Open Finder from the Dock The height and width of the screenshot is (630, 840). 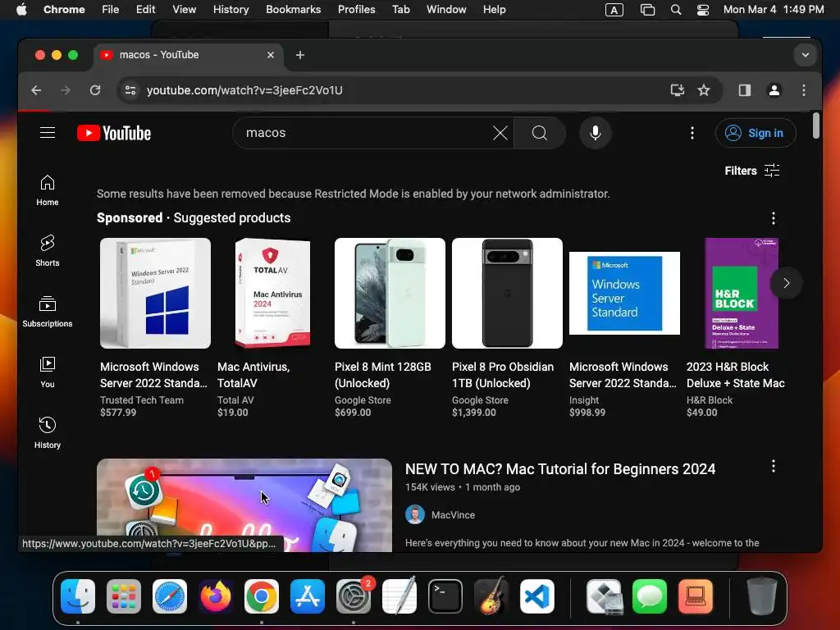78,596
